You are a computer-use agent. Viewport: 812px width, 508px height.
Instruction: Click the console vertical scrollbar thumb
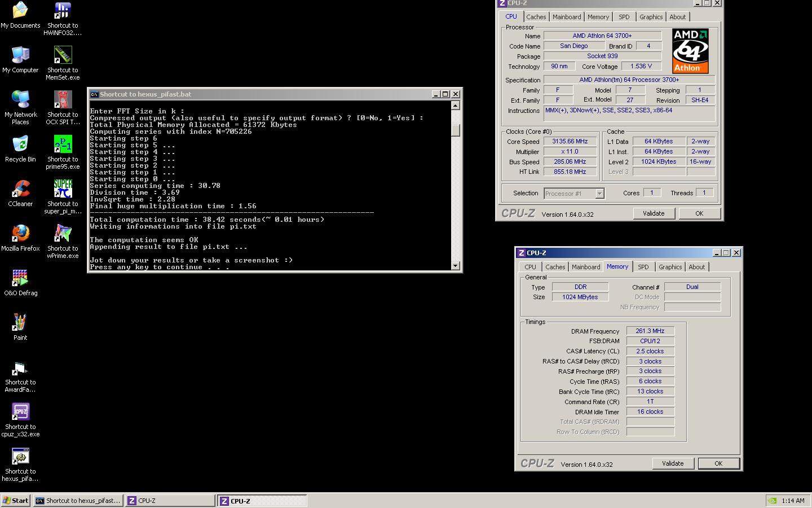(456, 130)
